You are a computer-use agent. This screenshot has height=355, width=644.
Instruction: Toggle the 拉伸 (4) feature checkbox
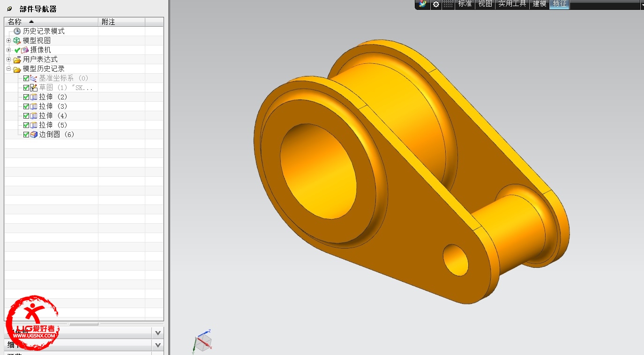(x=26, y=116)
